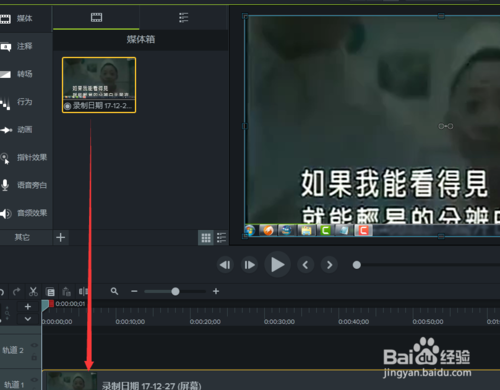
Task: Switch media bin to list detail view
Action: pos(221,238)
